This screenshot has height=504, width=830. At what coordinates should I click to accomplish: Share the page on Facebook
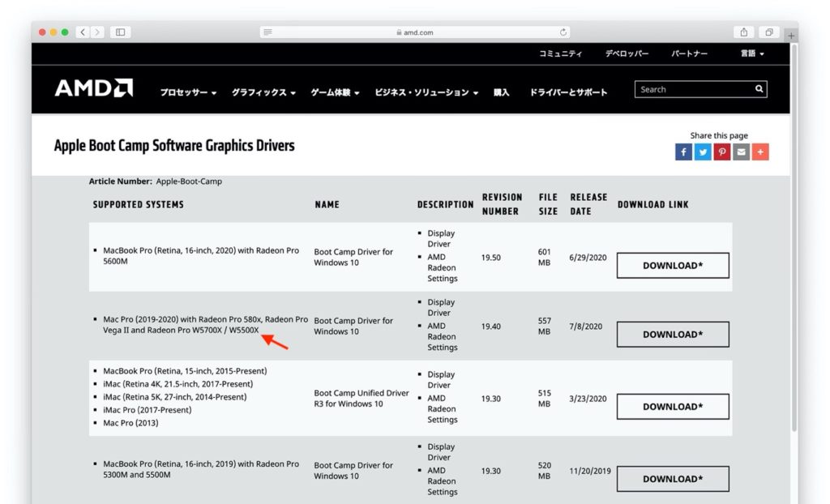pos(683,152)
